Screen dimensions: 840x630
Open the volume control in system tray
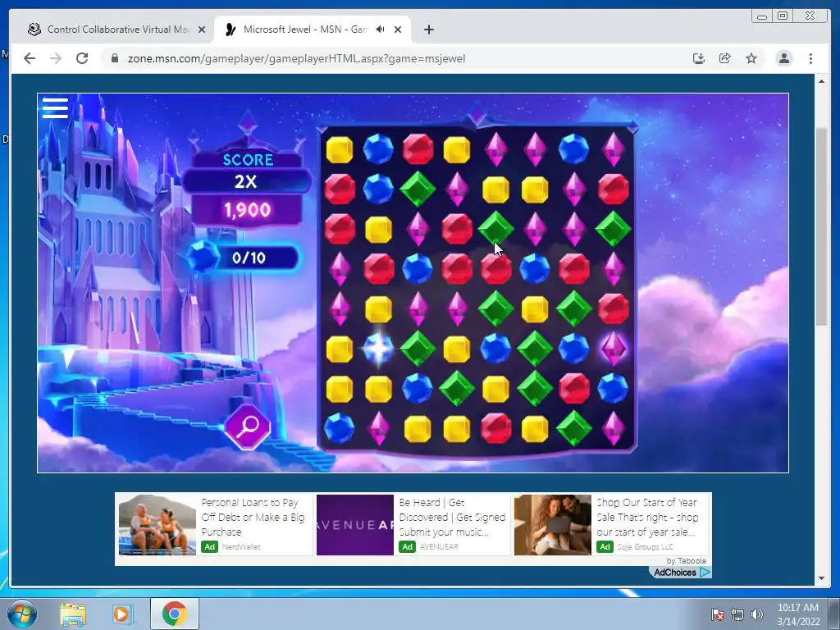coord(756,614)
